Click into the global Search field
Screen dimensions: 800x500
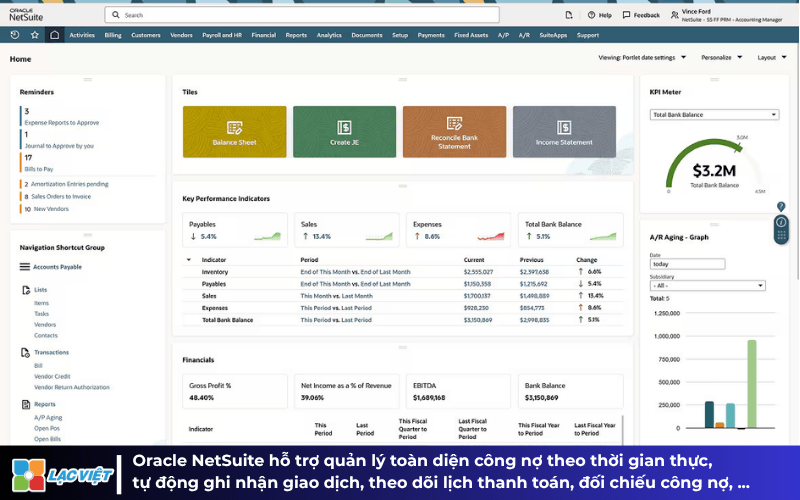click(302, 15)
